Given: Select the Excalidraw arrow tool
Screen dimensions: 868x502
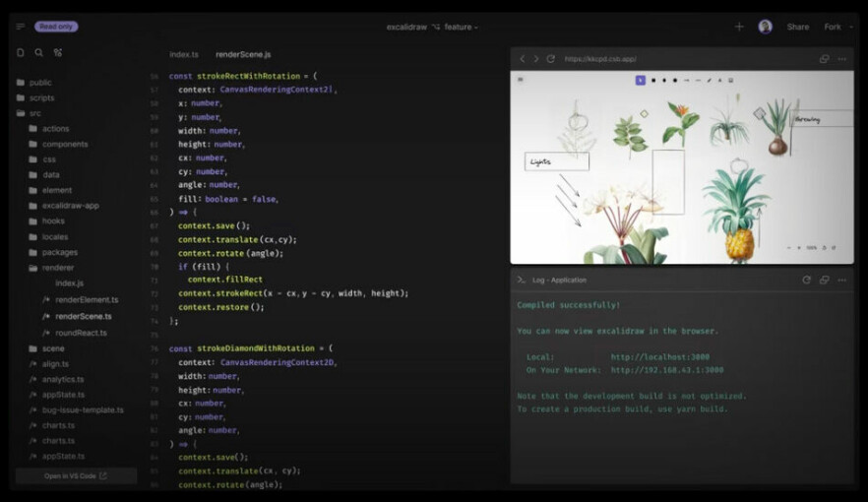Looking at the screenshot, I should [x=687, y=81].
